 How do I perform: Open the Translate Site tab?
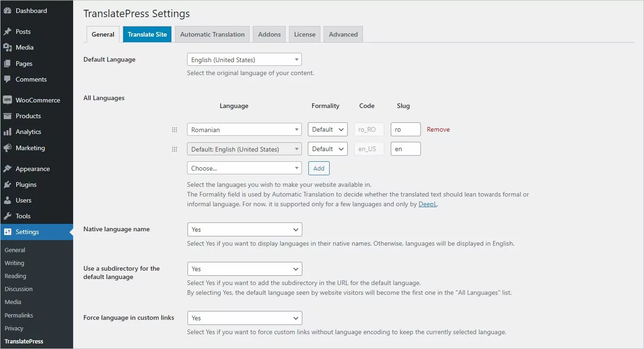[147, 34]
